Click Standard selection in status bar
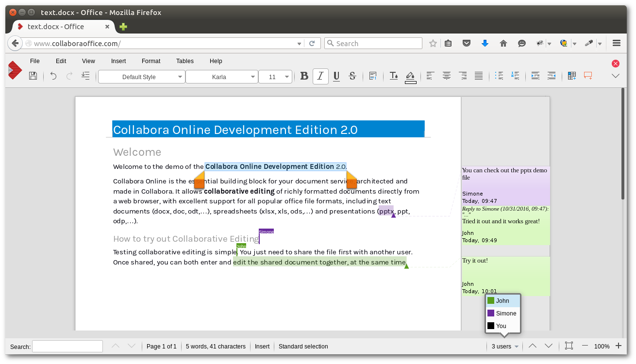Image resolution: width=636 pixels, height=364 pixels. tap(303, 347)
